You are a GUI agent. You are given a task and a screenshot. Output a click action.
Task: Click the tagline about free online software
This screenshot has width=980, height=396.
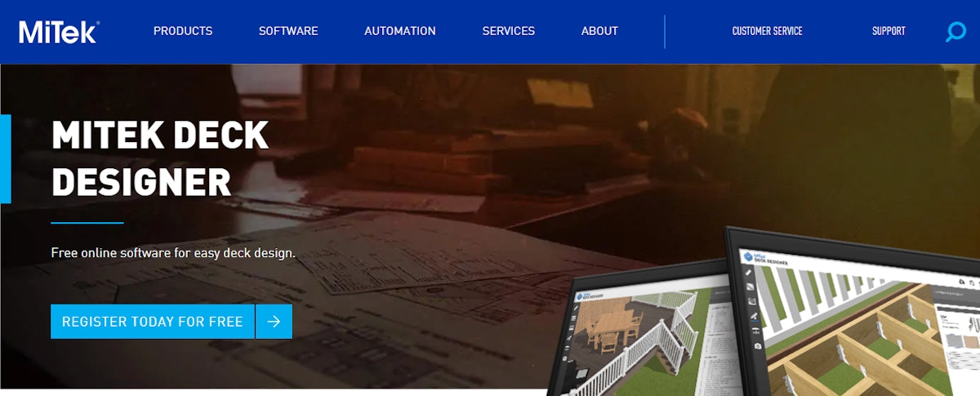click(x=173, y=253)
